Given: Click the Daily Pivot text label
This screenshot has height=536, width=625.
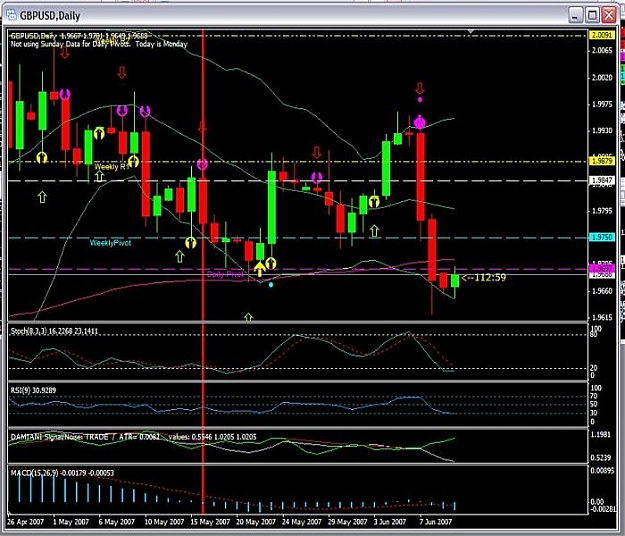Looking at the screenshot, I should tap(225, 274).
